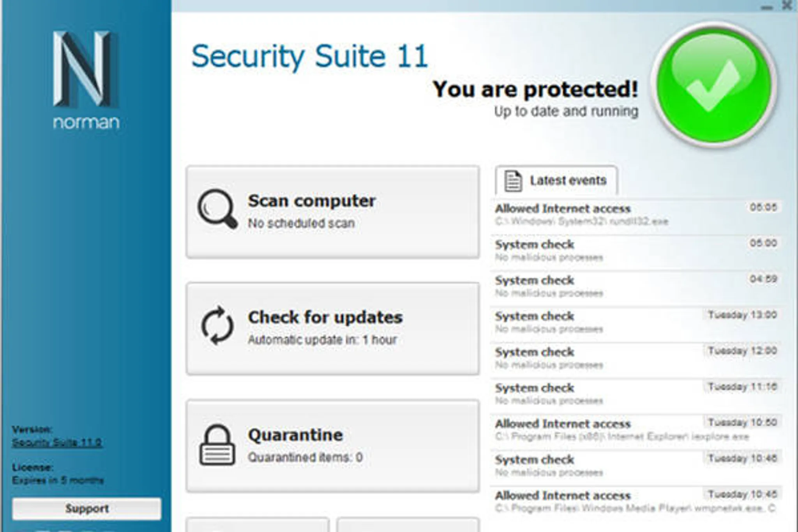This screenshot has width=798, height=532.
Task: Click the padlock quarantine icon
Action: 217,445
